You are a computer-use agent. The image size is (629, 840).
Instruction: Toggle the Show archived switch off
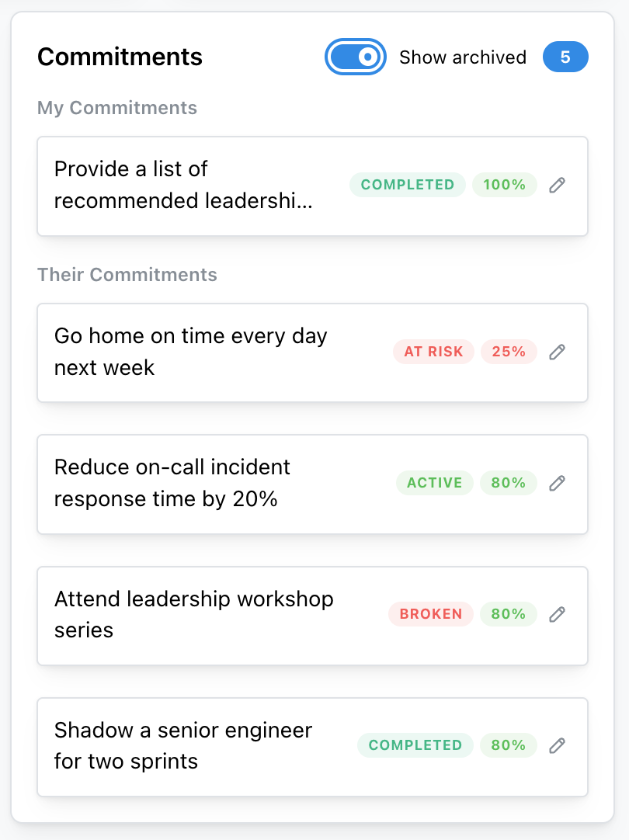coord(356,57)
